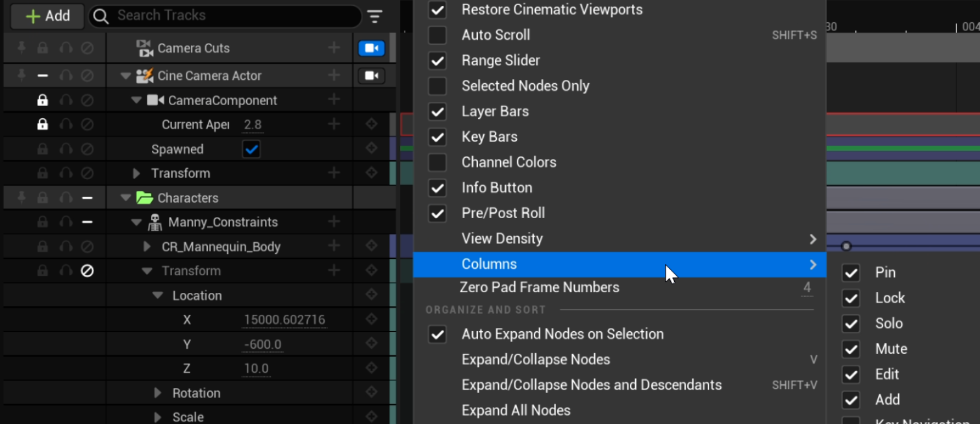Image resolution: width=980 pixels, height=424 pixels.
Task: Click the plus icon on Manny_Constraints row
Action: pos(334,222)
